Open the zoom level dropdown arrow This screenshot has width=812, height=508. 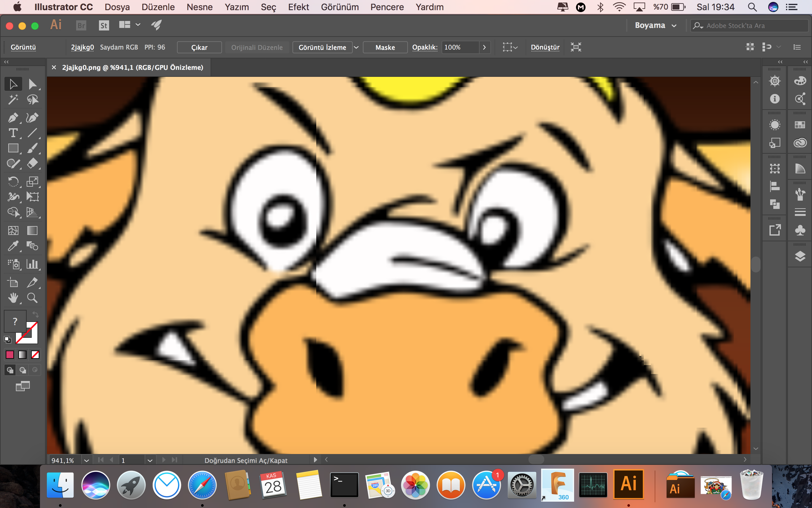click(x=87, y=460)
